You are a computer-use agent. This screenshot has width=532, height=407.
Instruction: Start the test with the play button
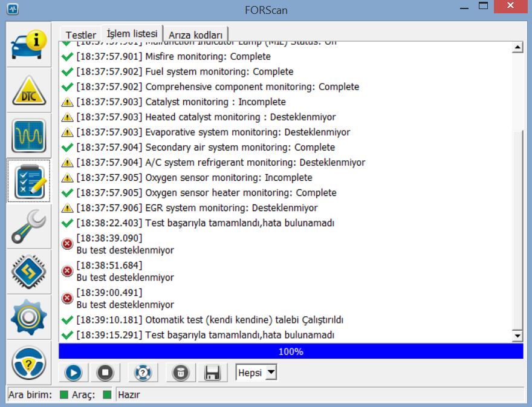click(74, 373)
